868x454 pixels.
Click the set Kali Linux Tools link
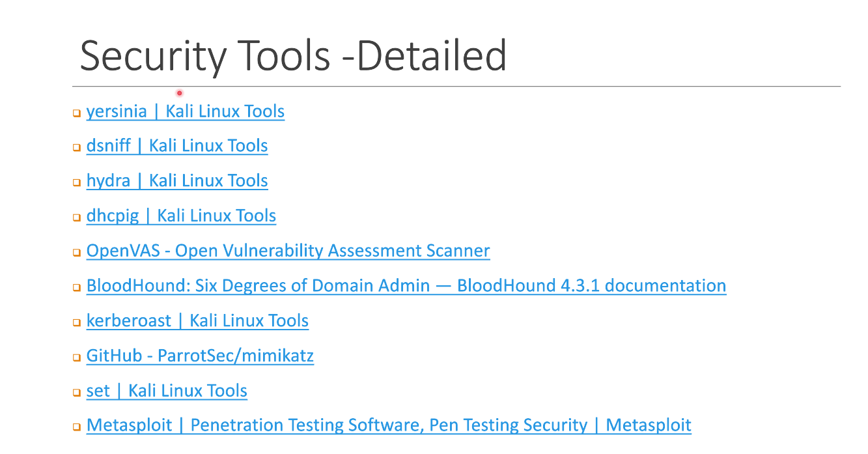tap(167, 391)
